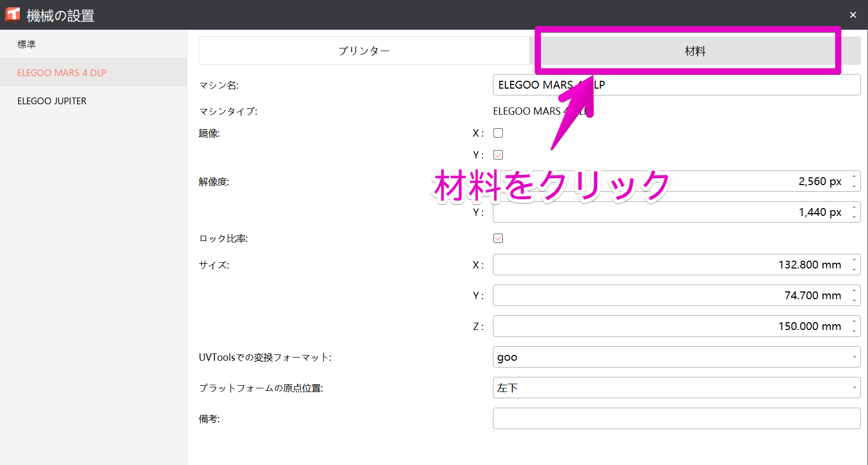Increase サイズ Y with the up arrow
The width and height of the screenshot is (868, 465).
[854, 290]
